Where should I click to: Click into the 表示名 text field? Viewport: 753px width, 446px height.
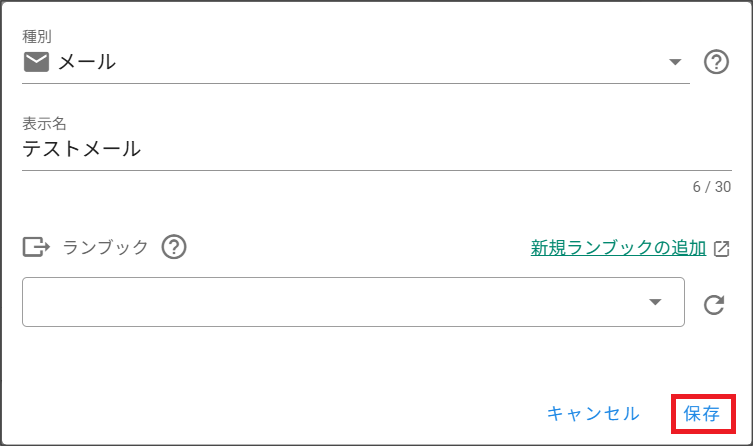pyautogui.click(x=376, y=149)
